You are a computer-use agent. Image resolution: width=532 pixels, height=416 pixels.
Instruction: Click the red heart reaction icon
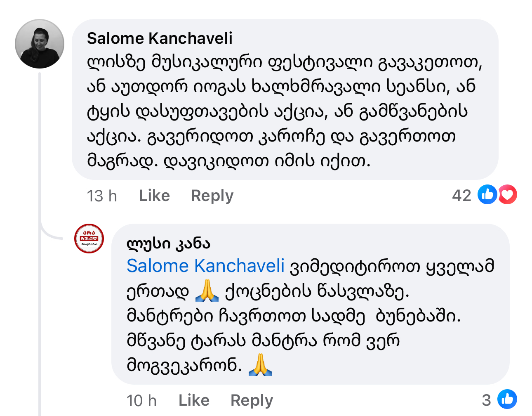508,195
